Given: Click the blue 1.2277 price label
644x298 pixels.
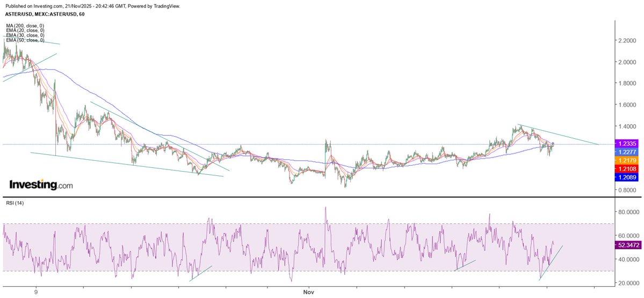Looking at the screenshot, I should click(627, 152).
